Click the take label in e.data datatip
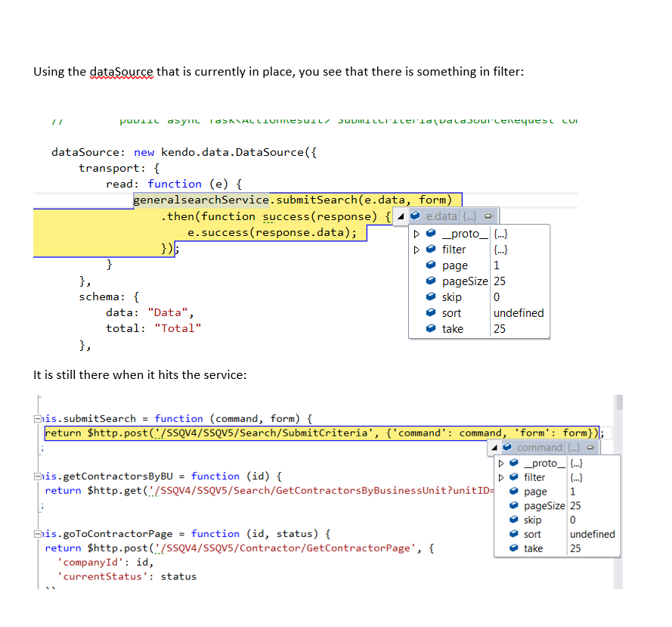672x627 pixels. coord(453,329)
